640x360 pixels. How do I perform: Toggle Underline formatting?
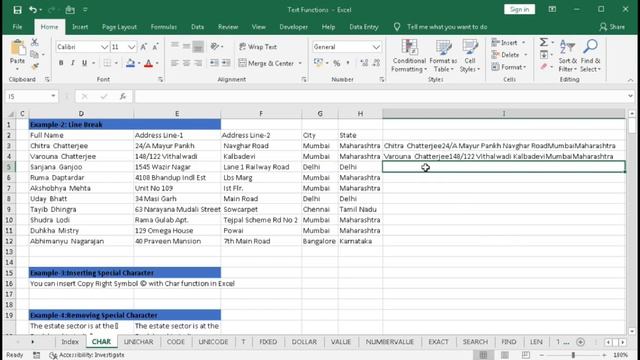[x=84, y=63]
